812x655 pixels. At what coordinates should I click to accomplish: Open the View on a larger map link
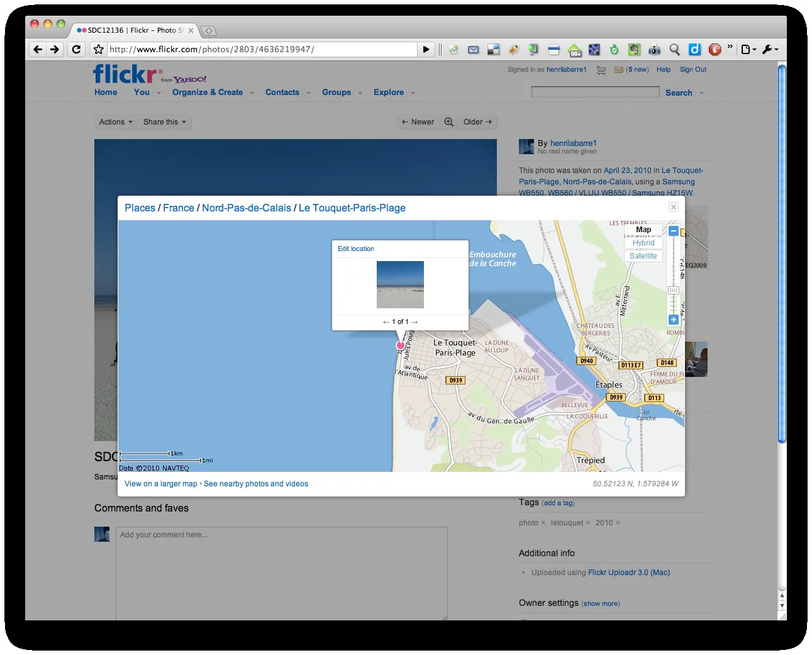click(161, 484)
